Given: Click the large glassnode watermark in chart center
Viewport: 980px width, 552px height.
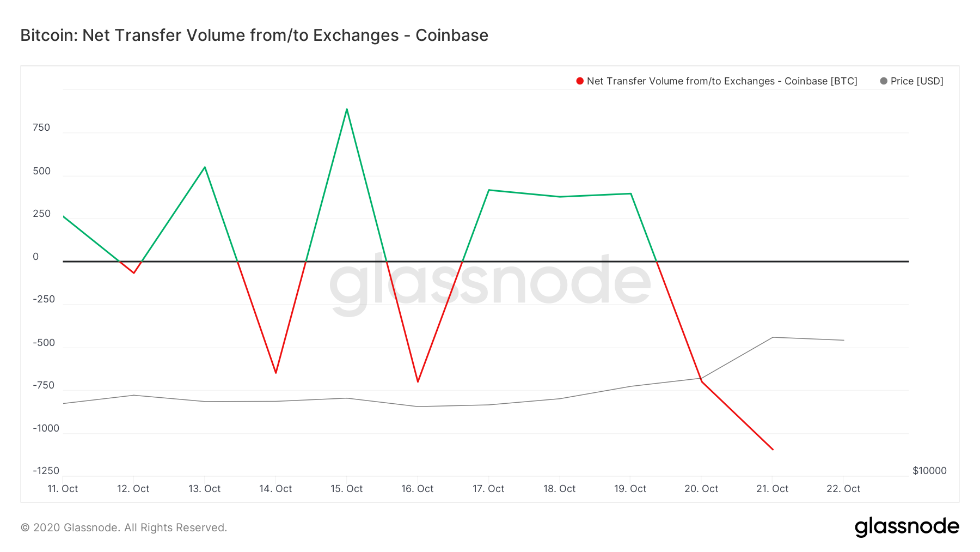Looking at the screenshot, I should (490, 281).
